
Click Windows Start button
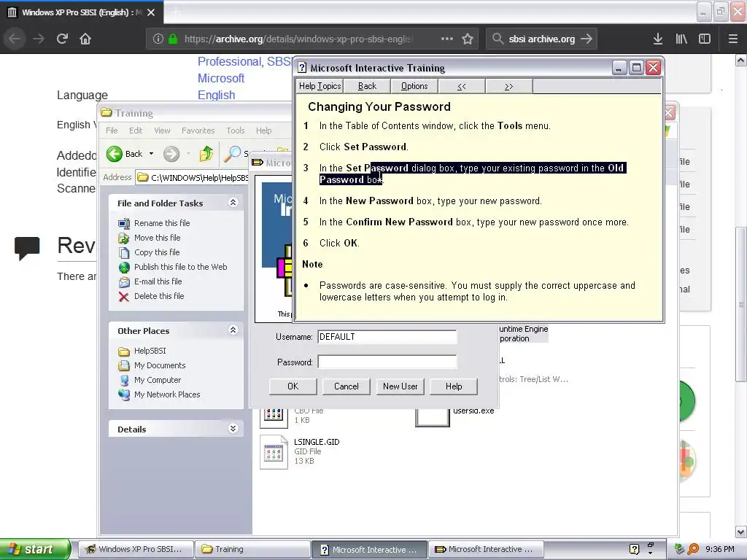tap(35, 549)
